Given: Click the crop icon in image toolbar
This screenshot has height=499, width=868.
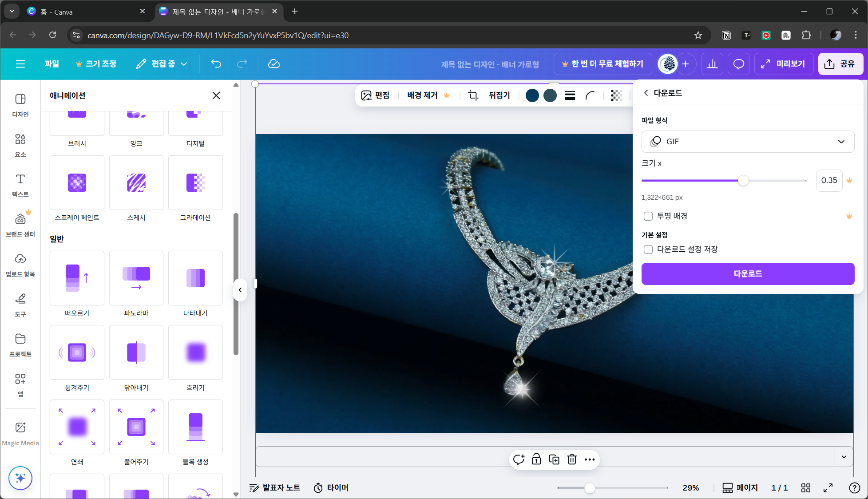Looking at the screenshot, I should pos(473,95).
